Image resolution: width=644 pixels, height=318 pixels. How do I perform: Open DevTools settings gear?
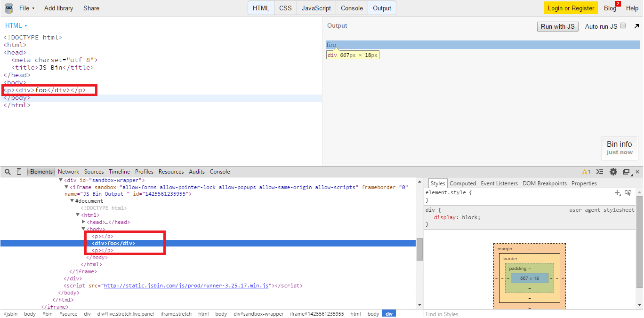click(613, 171)
